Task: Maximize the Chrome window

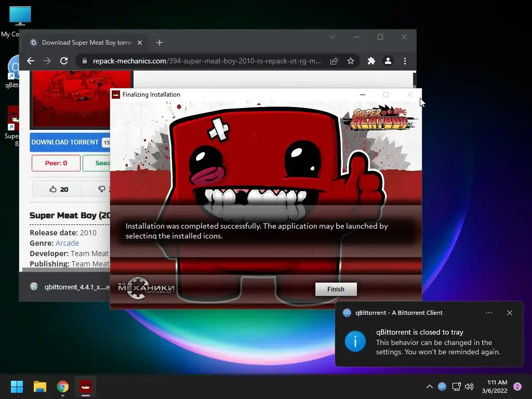Action: pyautogui.click(x=380, y=37)
